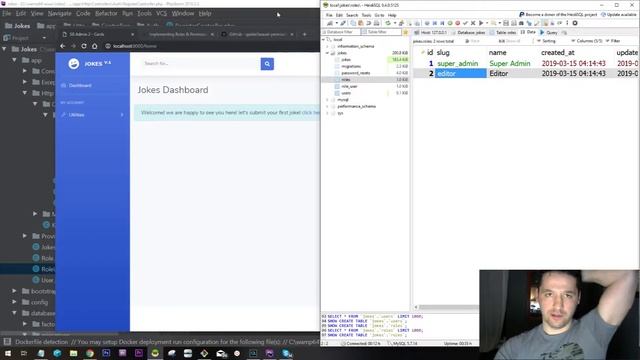Select the role_user table in tree

click(349, 87)
